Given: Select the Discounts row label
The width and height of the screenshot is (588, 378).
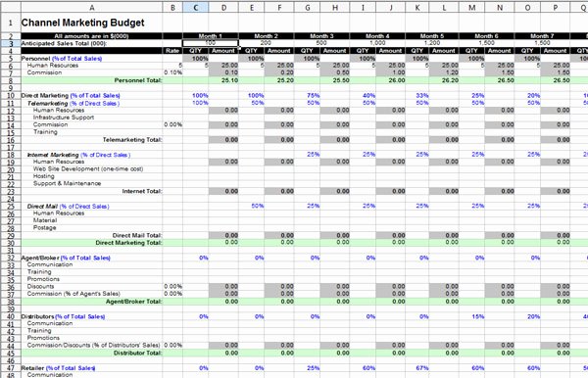Looking at the screenshot, I should 40,287.
